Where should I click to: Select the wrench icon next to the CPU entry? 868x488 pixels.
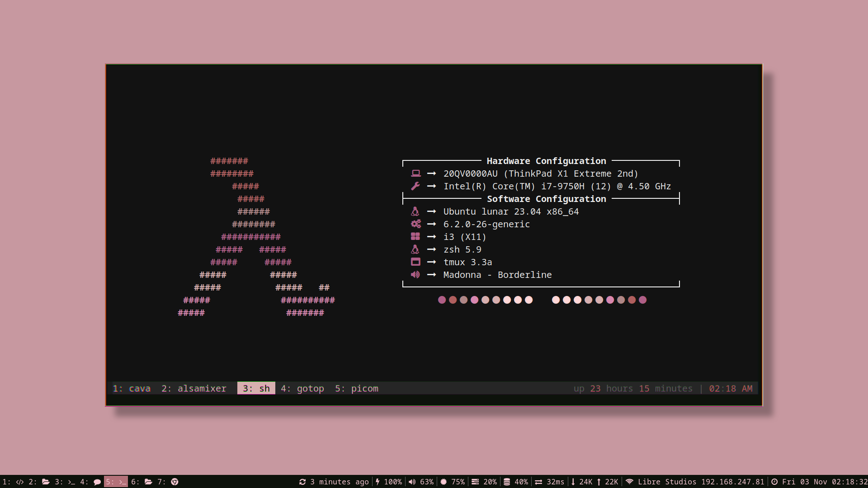(415, 186)
